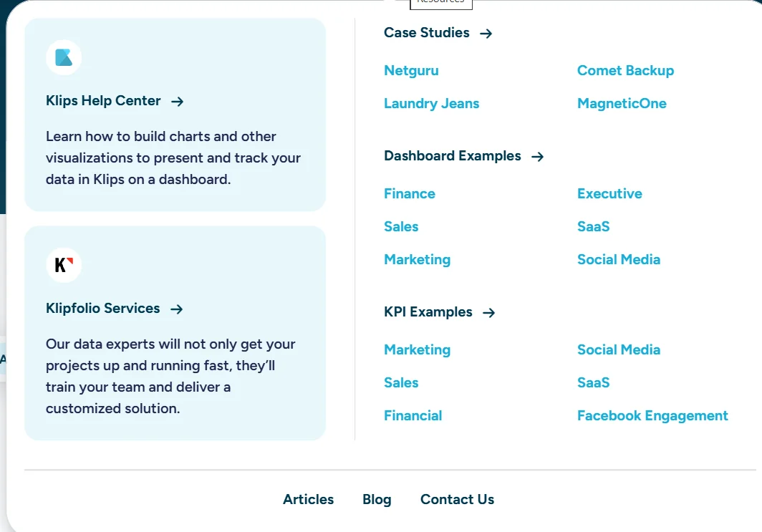
Task: Open the SaaS dashboard example
Action: coord(593,226)
